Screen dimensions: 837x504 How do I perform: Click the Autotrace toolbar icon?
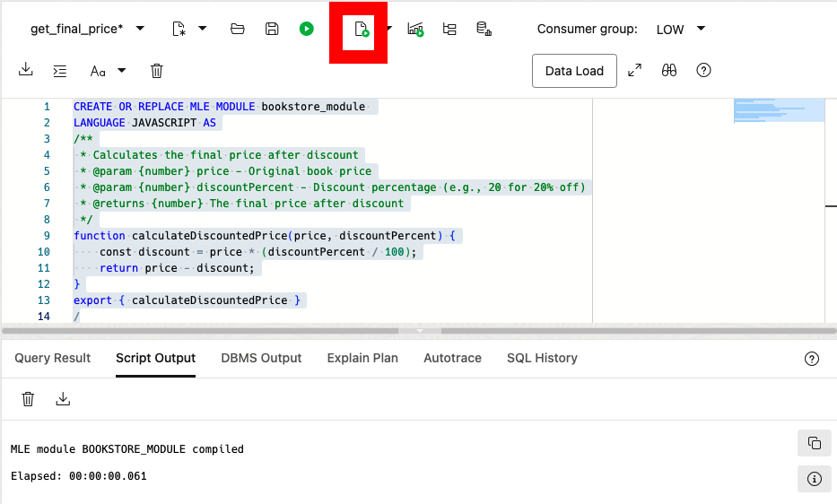point(415,29)
